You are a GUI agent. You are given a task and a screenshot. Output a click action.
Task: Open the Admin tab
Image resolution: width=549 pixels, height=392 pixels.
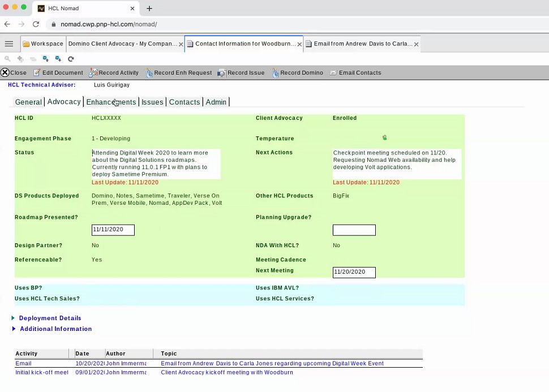click(x=216, y=102)
